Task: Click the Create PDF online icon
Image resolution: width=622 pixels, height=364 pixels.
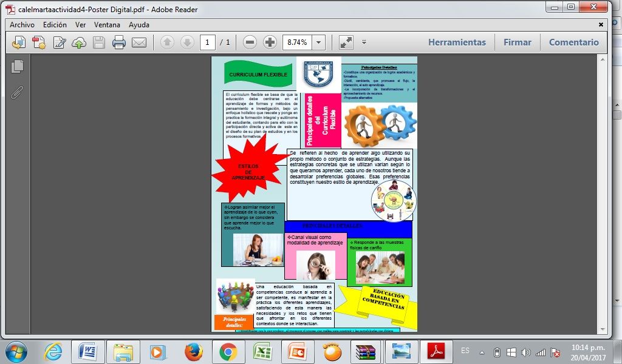Action: [18, 42]
